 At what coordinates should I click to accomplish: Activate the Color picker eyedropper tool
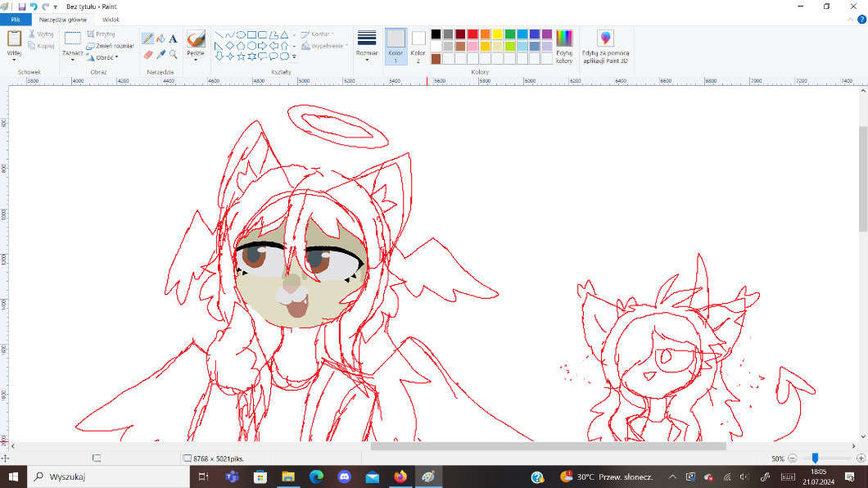click(160, 55)
